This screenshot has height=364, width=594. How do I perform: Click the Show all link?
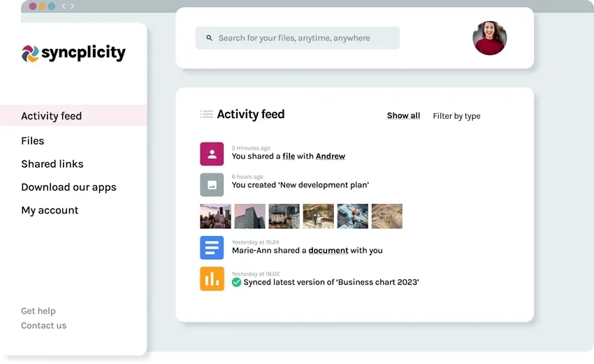[x=403, y=116]
